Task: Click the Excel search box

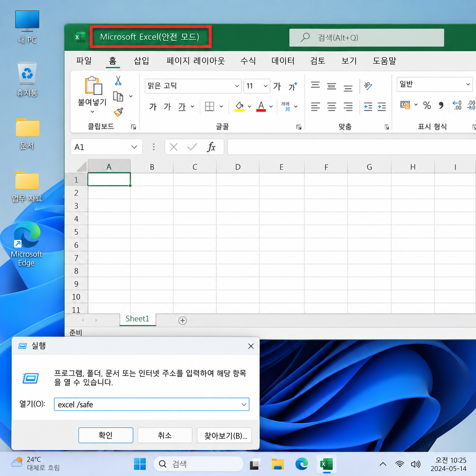Action: (x=366, y=38)
